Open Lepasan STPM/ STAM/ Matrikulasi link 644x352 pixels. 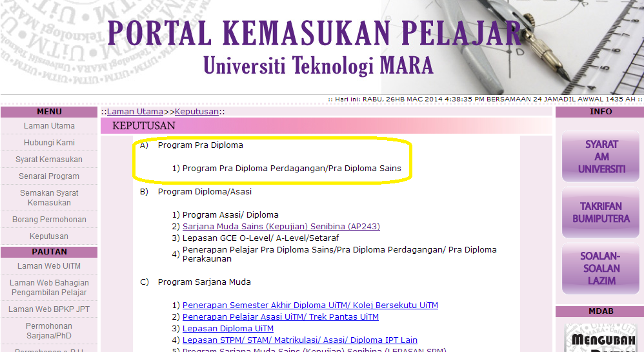300,340
